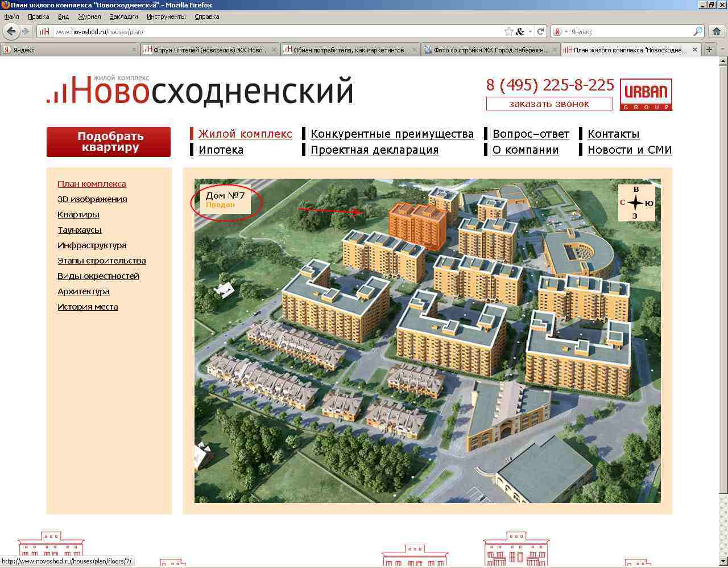Click the search magnifier icon
The width and height of the screenshot is (728, 568).
click(698, 32)
